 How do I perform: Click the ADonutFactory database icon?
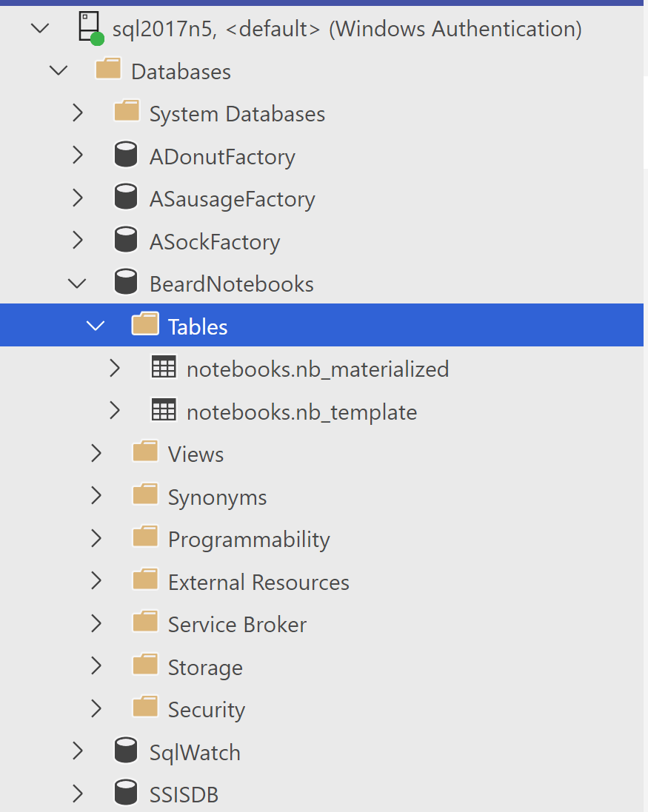tap(126, 156)
